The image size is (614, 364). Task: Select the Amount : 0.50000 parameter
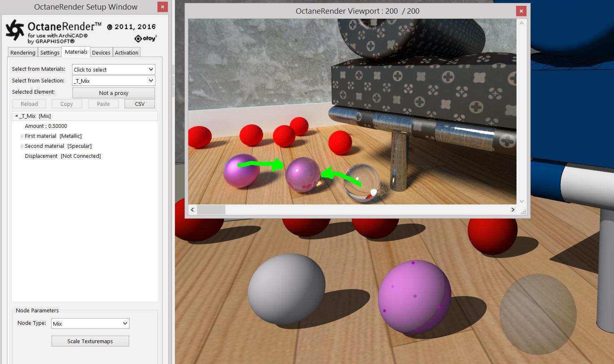(46, 126)
